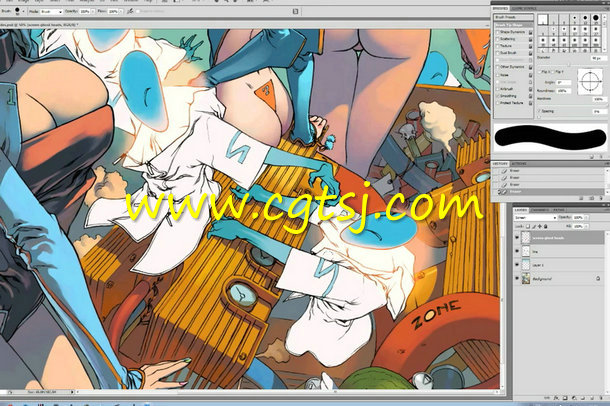Switch to the History tab
This screenshot has width=610, height=406.
pyautogui.click(x=501, y=164)
